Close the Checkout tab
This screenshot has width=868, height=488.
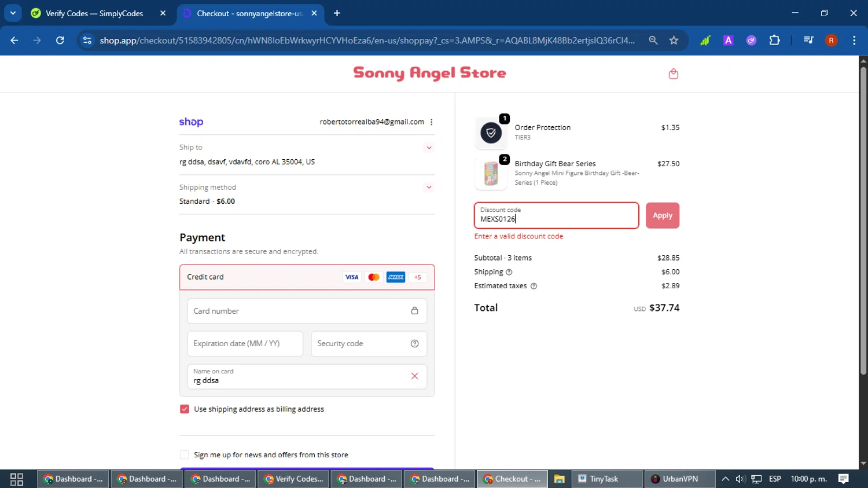pos(314,13)
